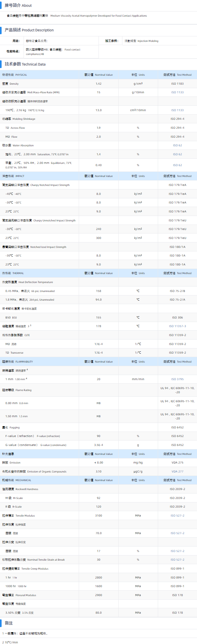
Task: Open ISO 527-2 link in Nominal Tensile Strain row
Action: 177,560
